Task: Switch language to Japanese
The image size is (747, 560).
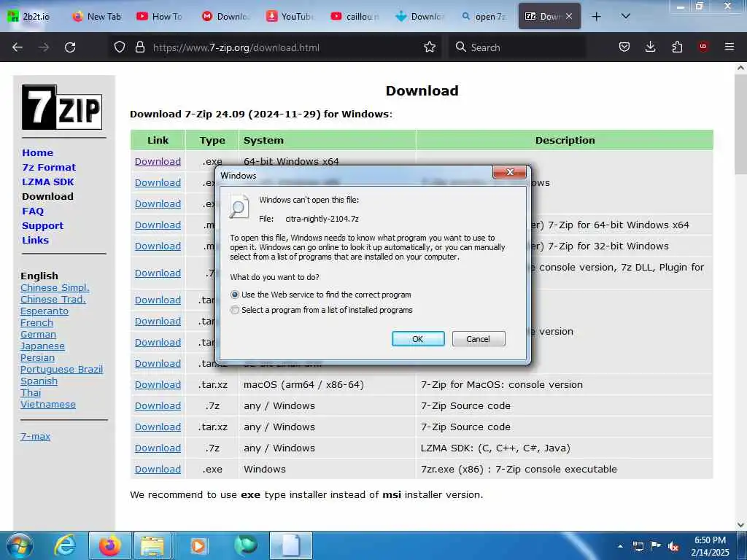Action: [x=42, y=346]
